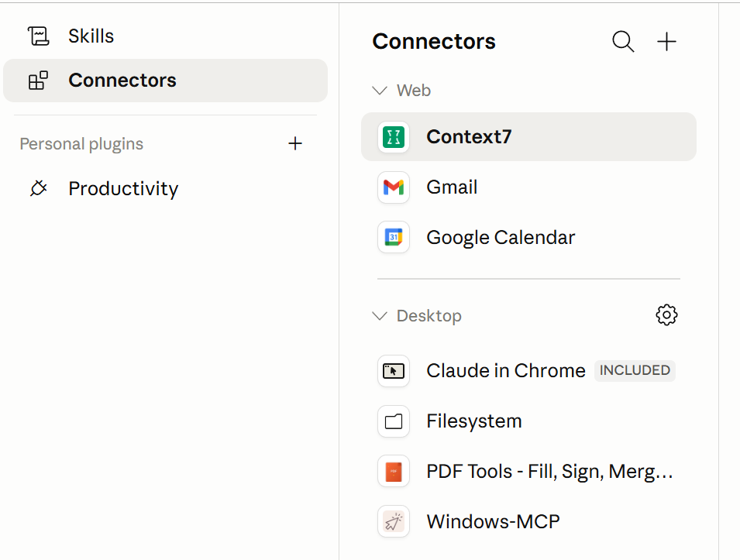Click the Filesystem folder icon
The width and height of the screenshot is (740, 560).
394,421
